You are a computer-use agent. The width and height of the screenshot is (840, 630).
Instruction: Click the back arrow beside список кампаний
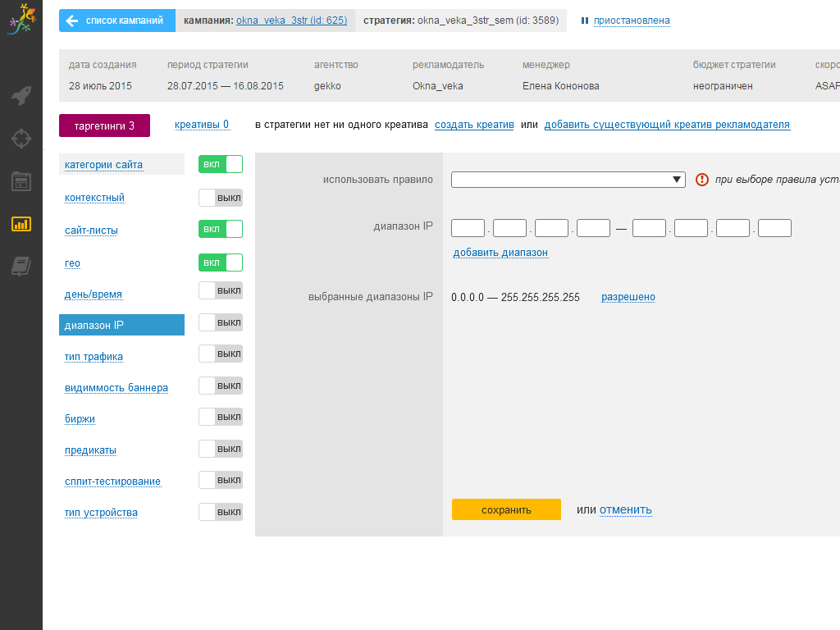[x=72, y=21]
